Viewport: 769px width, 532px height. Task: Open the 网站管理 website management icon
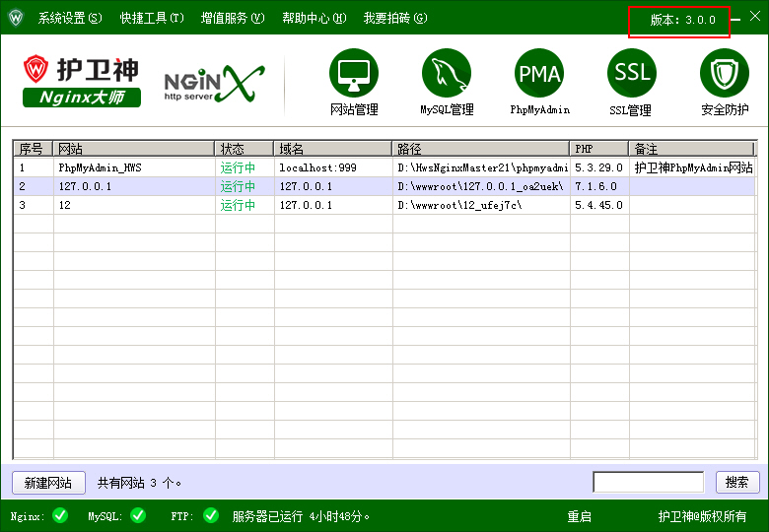[354, 74]
